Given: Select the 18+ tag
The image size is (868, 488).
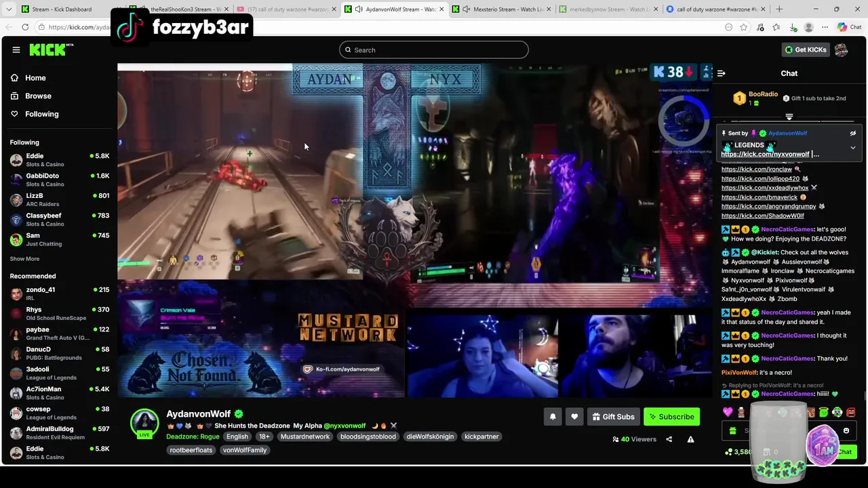Looking at the screenshot, I should (x=264, y=436).
